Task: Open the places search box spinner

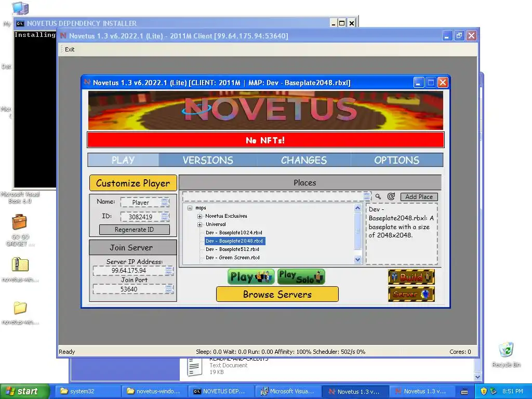Action: pyautogui.click(x=367, y=196)
